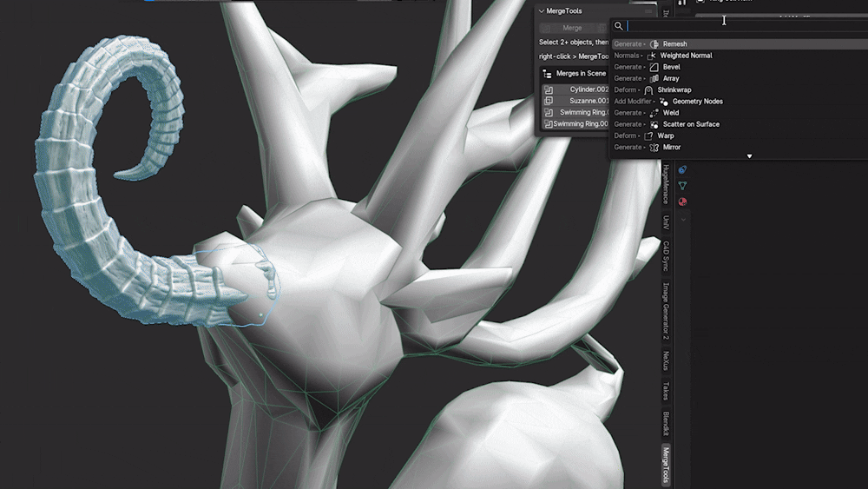Select Scatter on Surface entry
Viewport: 868px width, 489px height.
click(x=740, y=124)
